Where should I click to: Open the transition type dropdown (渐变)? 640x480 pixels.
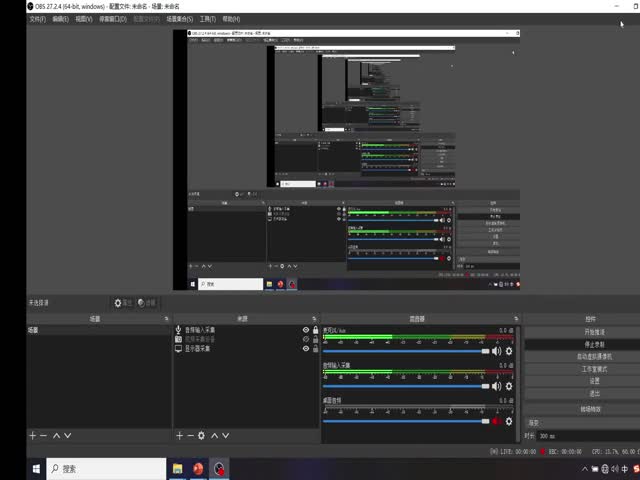point(580,423)
